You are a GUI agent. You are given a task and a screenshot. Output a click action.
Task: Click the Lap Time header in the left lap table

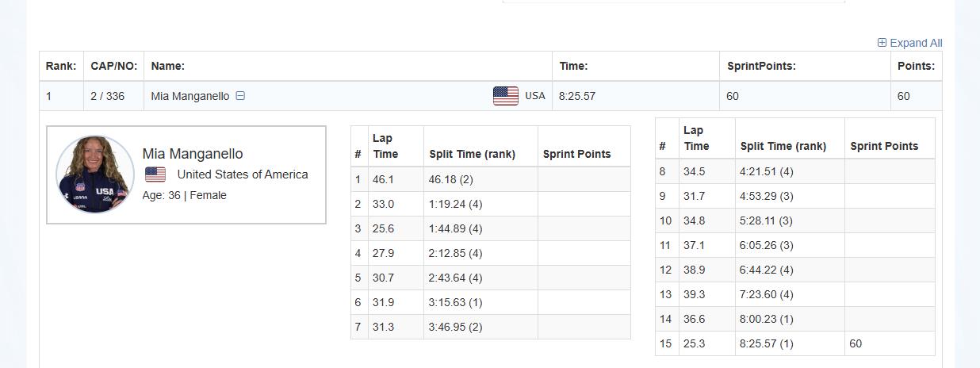point(385,147)
